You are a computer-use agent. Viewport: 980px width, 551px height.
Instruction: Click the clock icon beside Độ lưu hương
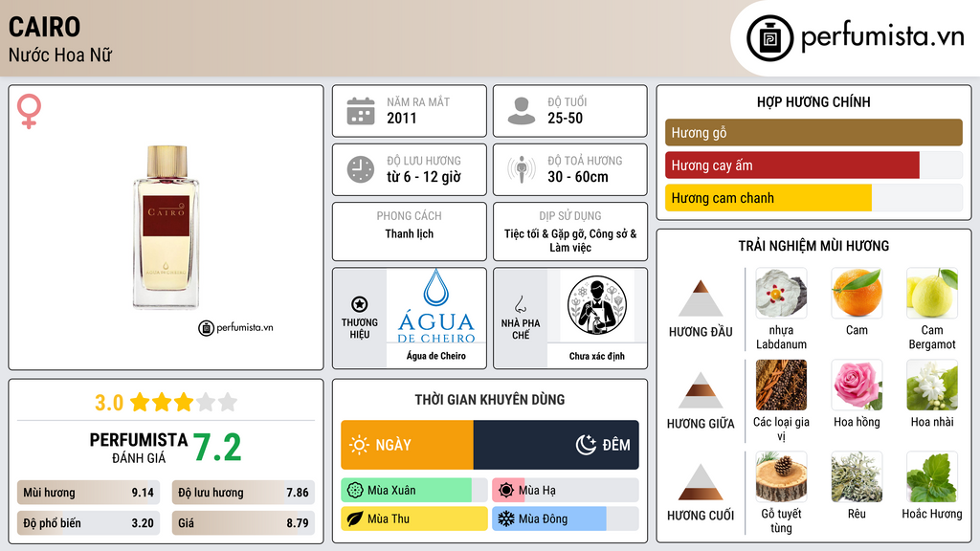tap(361, 169)
